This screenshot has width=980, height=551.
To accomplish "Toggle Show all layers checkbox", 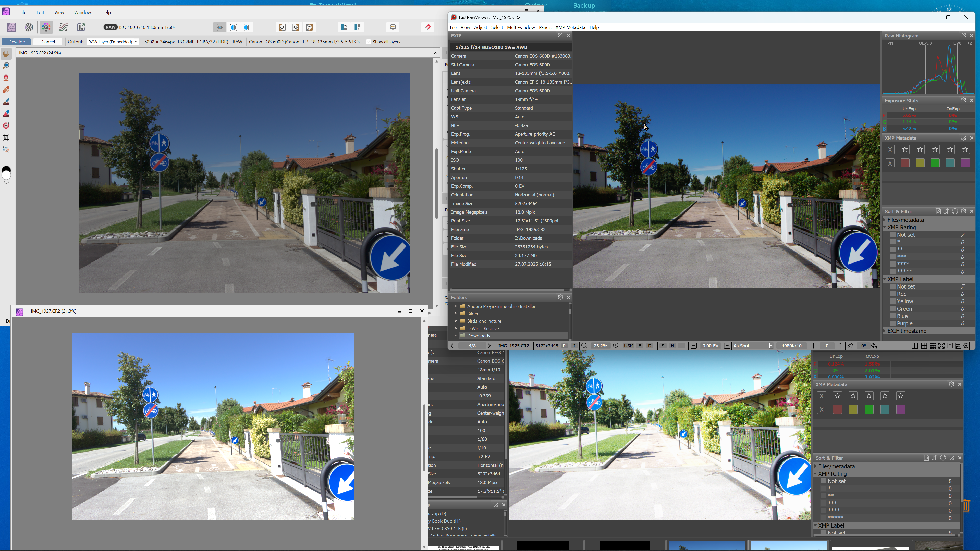I will pos(368,42).
